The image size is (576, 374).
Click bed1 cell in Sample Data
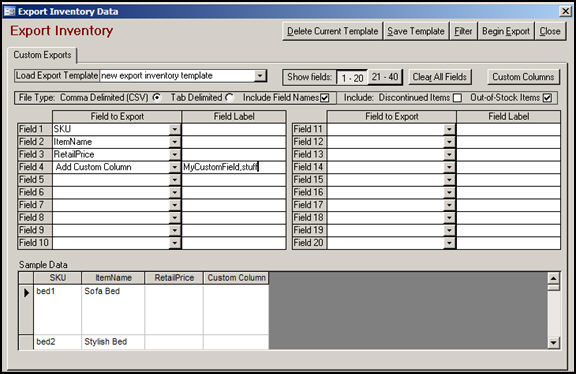57,309
